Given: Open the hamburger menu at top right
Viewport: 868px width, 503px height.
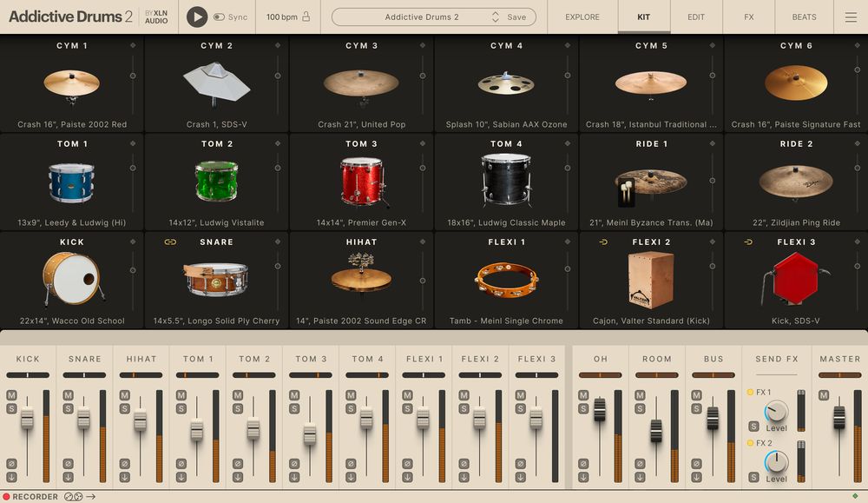Looking at the screenshot, I should (x=852, y=16).
